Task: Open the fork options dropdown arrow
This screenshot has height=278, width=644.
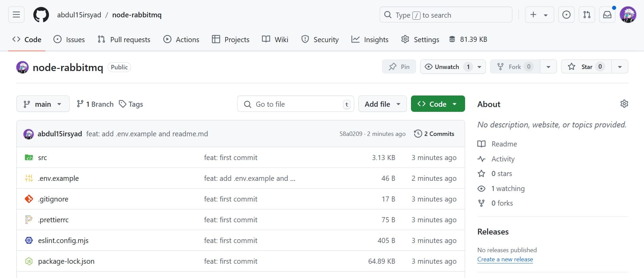Action: point(548,67)
